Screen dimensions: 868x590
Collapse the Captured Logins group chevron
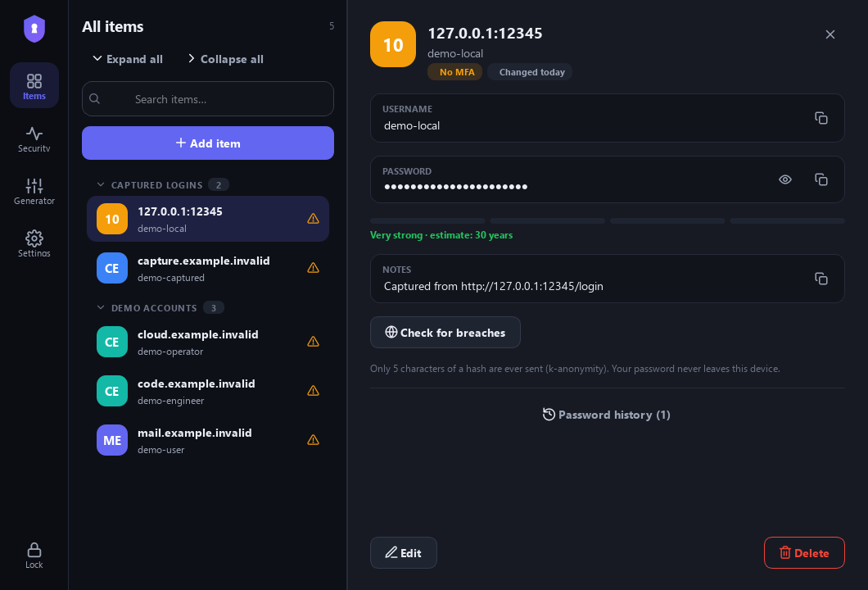(101, 184)
